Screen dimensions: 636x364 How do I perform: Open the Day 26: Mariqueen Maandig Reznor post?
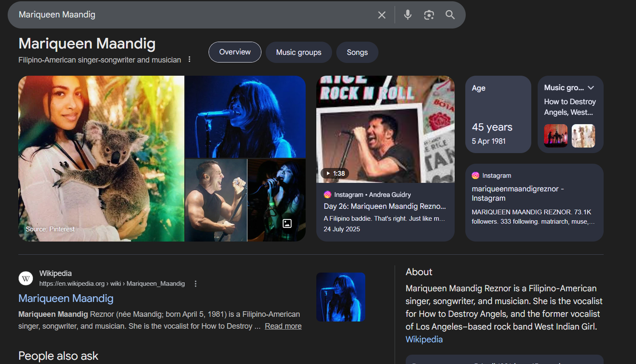(385, 206)
